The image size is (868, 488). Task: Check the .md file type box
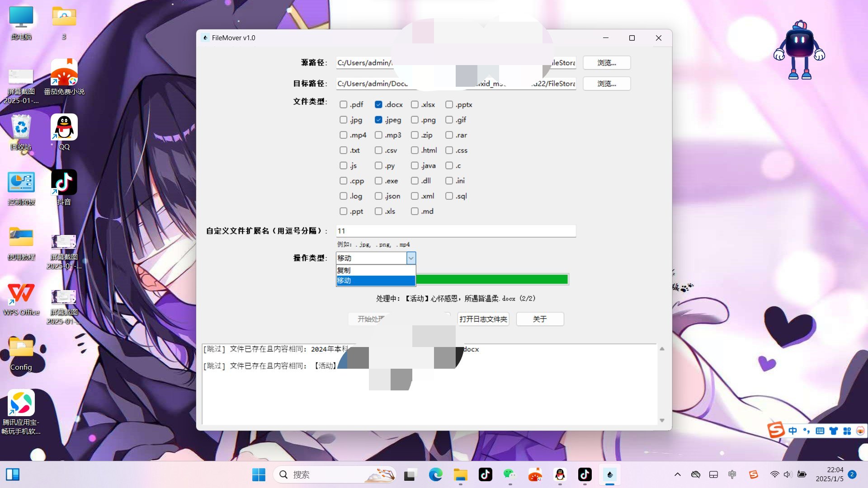click(415, 211)
